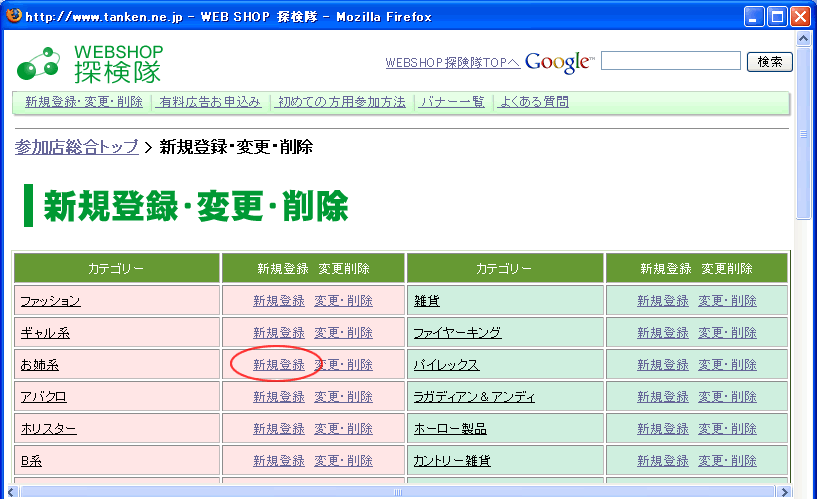Open the ファッション category link

(50, 301)
